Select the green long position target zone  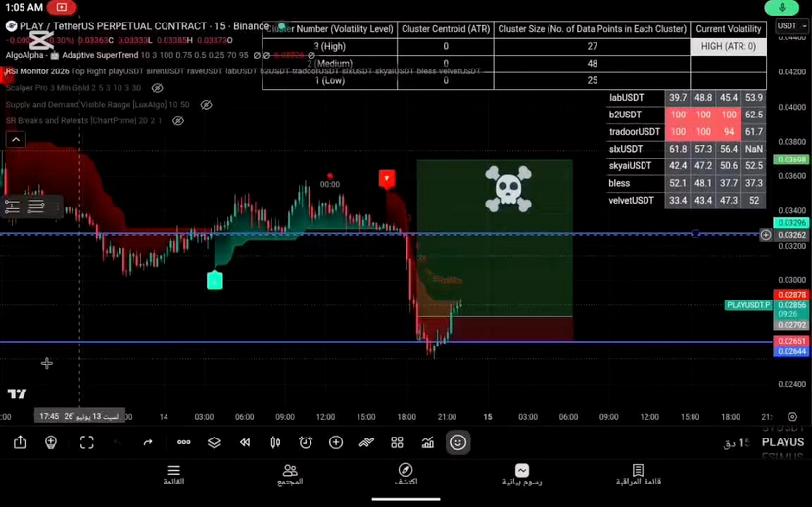point(495,238)
